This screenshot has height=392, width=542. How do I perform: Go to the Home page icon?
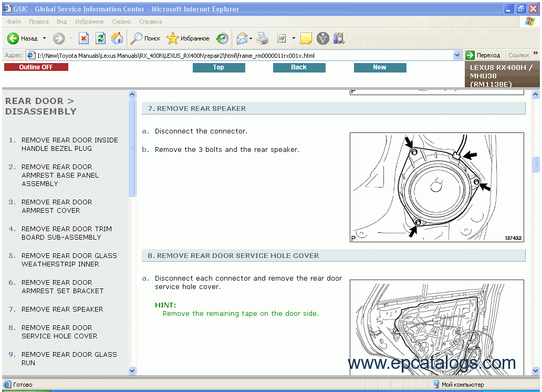tap(117, 38)
